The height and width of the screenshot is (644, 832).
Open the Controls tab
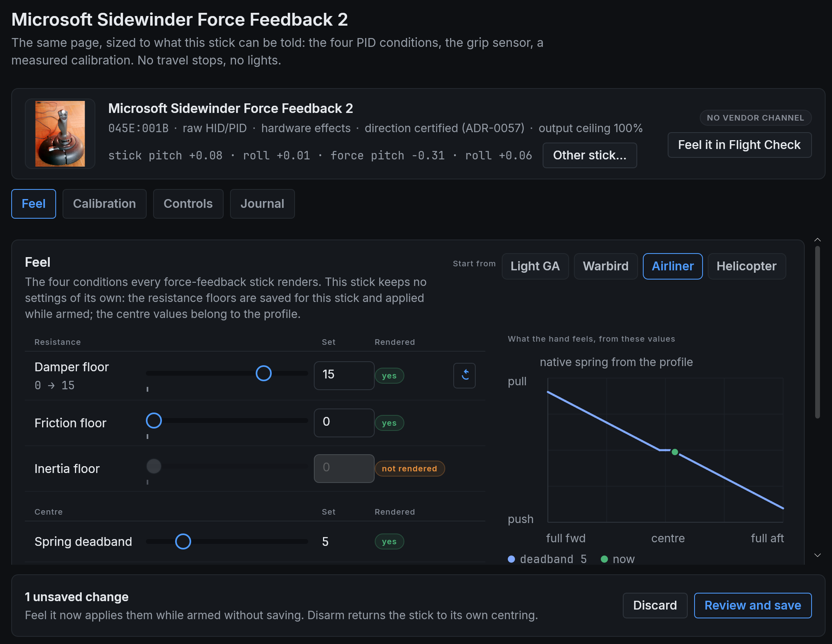point(188,203)
